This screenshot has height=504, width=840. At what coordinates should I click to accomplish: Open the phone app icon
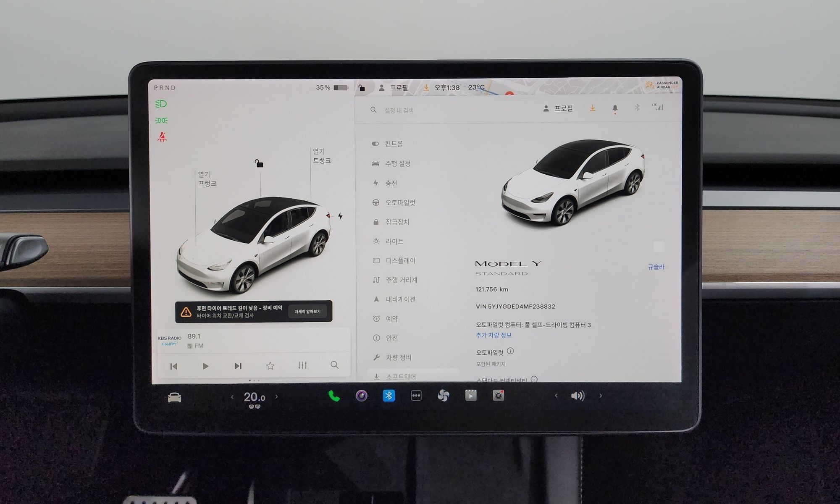click(334, 396)
